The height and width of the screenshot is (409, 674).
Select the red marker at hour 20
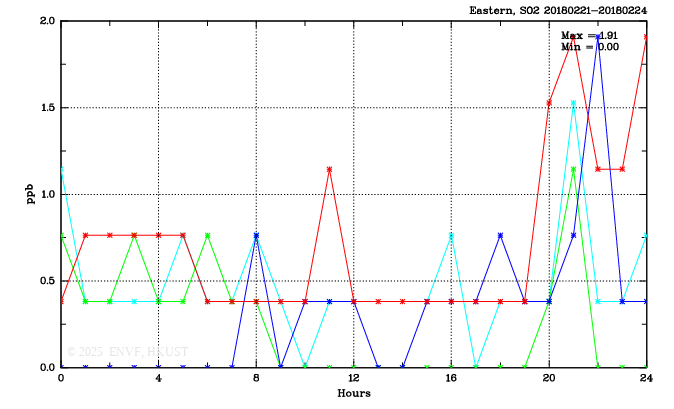click(549, 102)
